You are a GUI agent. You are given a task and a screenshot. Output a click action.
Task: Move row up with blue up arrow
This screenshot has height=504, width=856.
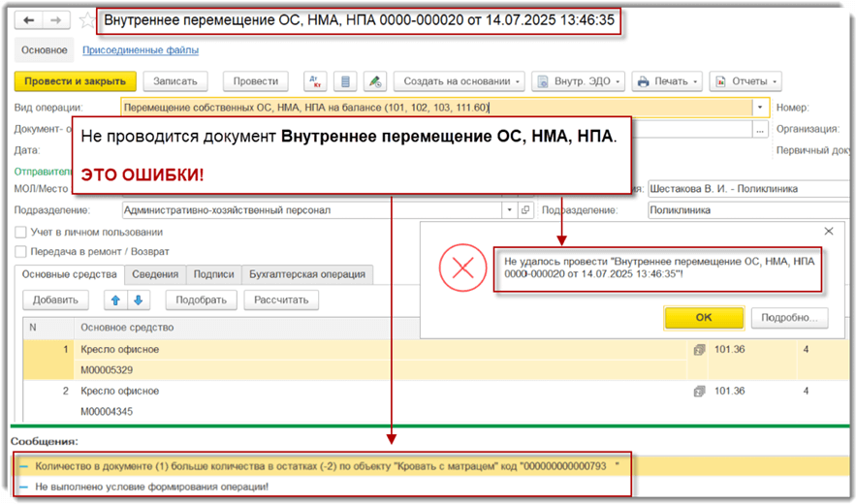(115, 299)
